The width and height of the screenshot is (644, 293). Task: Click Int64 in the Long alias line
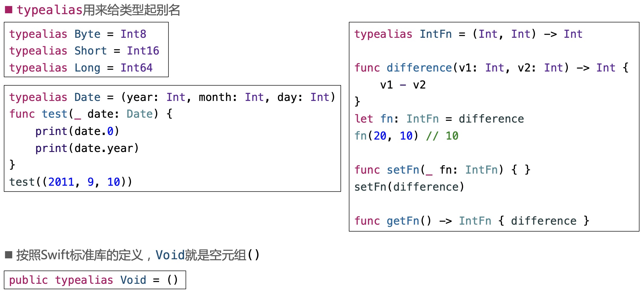pyautogui.click(x=136, y=68)
